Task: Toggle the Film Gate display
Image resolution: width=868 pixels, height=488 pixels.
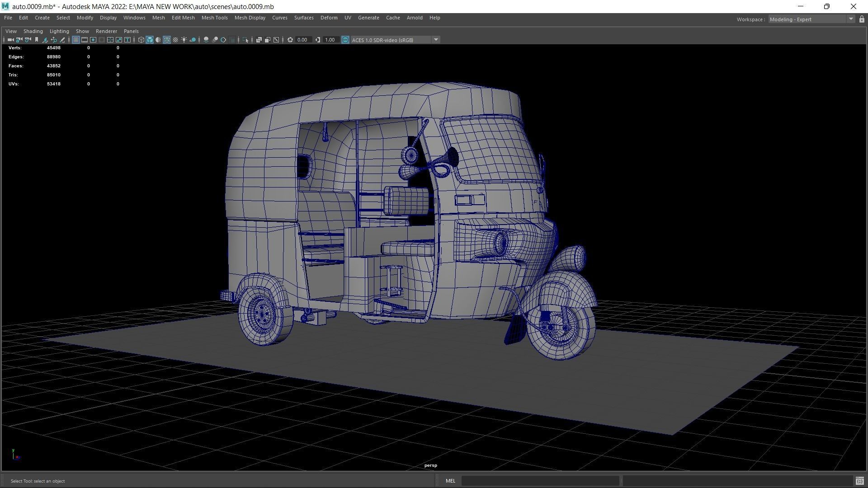Action: pyautogui.click(x=85, y=40)
